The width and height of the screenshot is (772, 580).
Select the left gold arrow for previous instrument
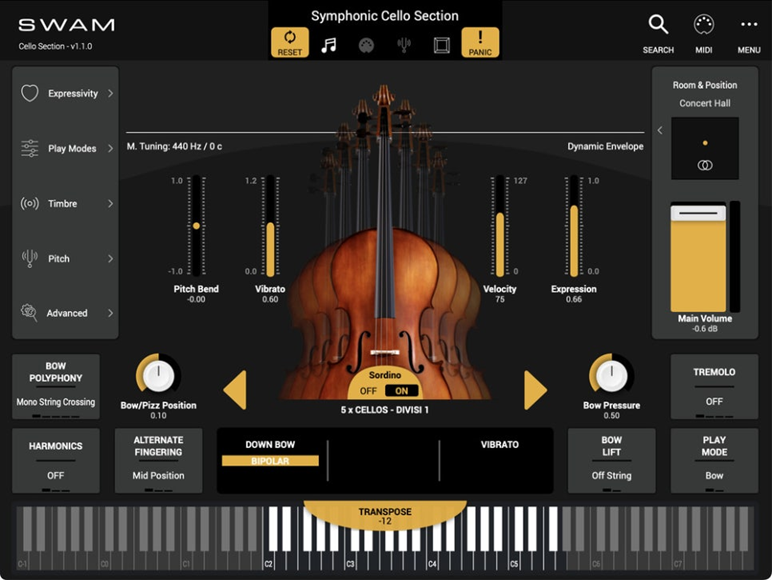coord(235,390)
